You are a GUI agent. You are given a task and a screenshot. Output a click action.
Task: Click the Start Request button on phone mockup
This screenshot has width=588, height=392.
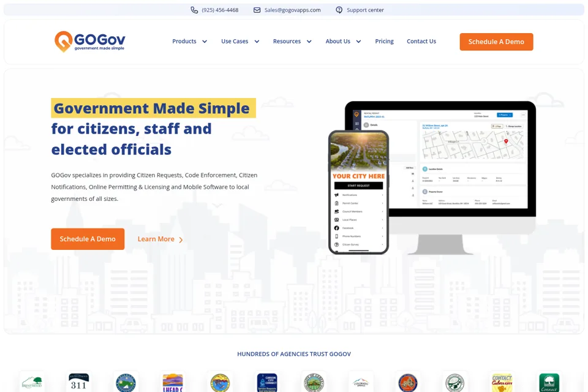[x=358, y=186]
